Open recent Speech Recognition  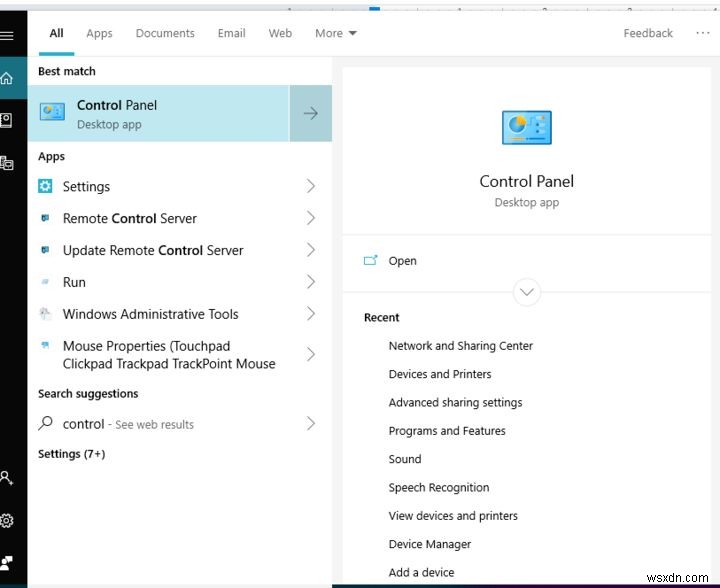click(439, 487)
